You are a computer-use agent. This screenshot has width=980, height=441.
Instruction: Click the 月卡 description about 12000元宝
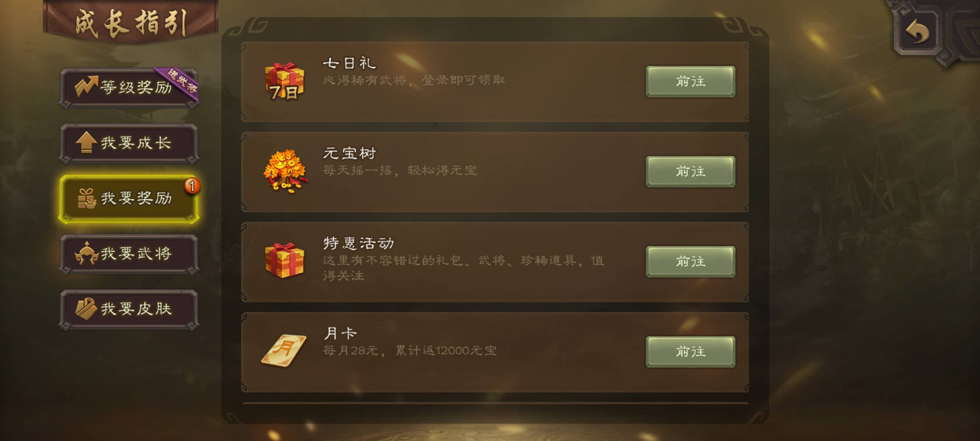410,350
